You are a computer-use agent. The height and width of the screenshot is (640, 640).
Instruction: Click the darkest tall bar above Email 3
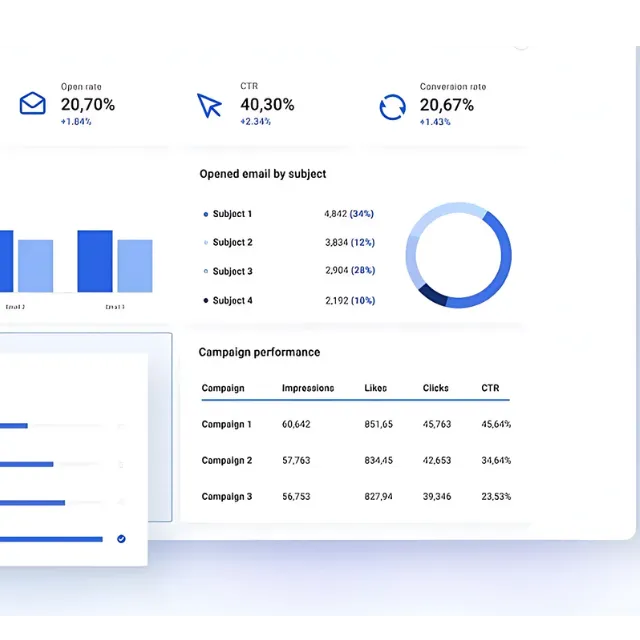95,261
